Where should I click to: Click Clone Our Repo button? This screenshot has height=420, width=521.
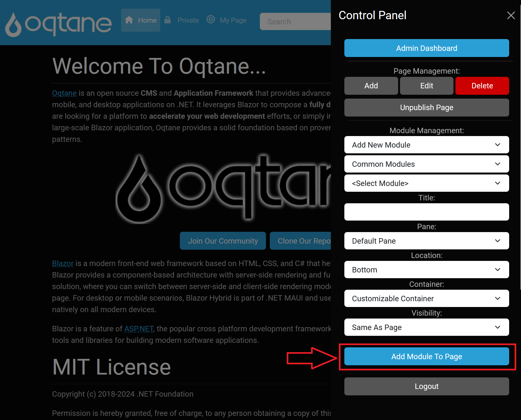[301, 241]
